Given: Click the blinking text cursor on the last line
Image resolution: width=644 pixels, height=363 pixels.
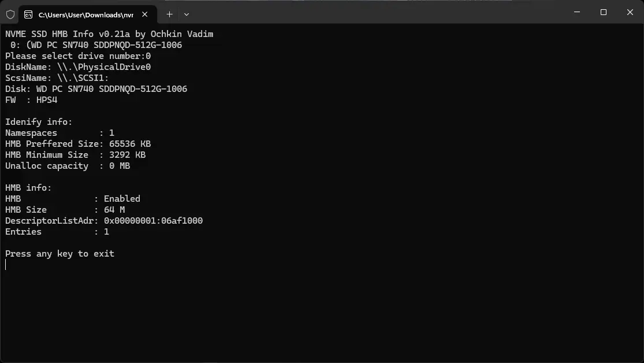Looking at the screenshot, I should point(6,265).
